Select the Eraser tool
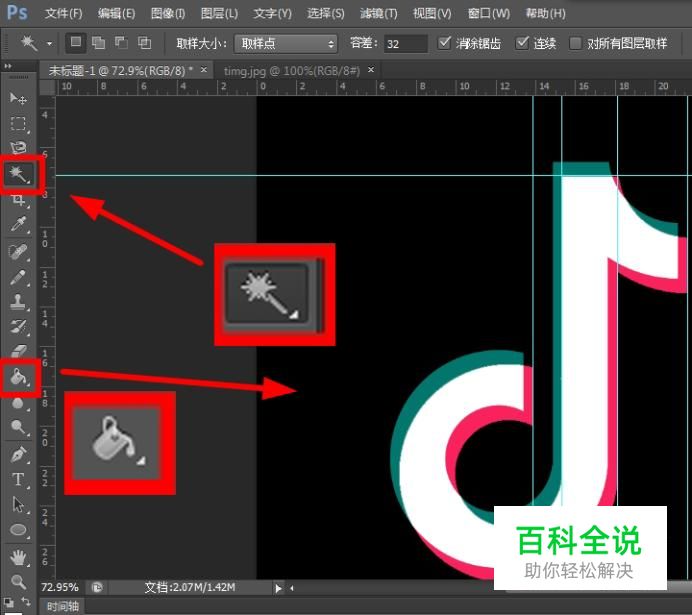The image size is (692, 615). coord(18,351)
